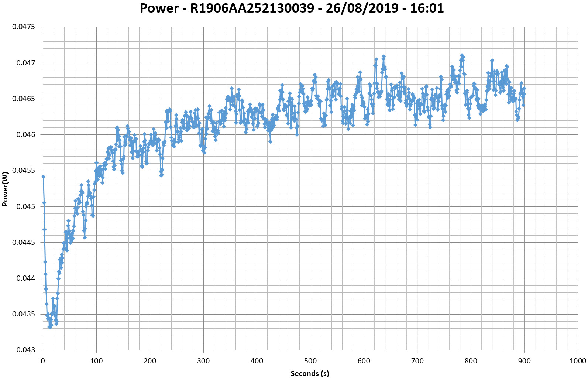Select the 0.044 y-axis tick label
The height and width of the screenshot is (380, 588).
click(x=25, y=278)
